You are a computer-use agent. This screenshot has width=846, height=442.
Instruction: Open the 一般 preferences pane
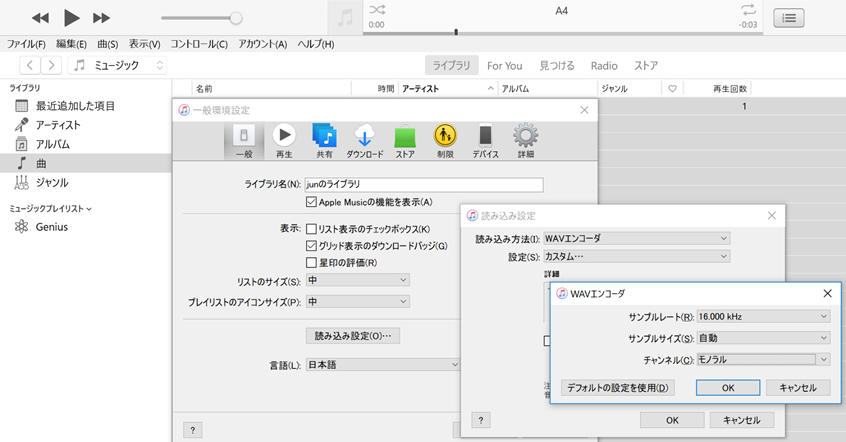click(x=244, y=141)
